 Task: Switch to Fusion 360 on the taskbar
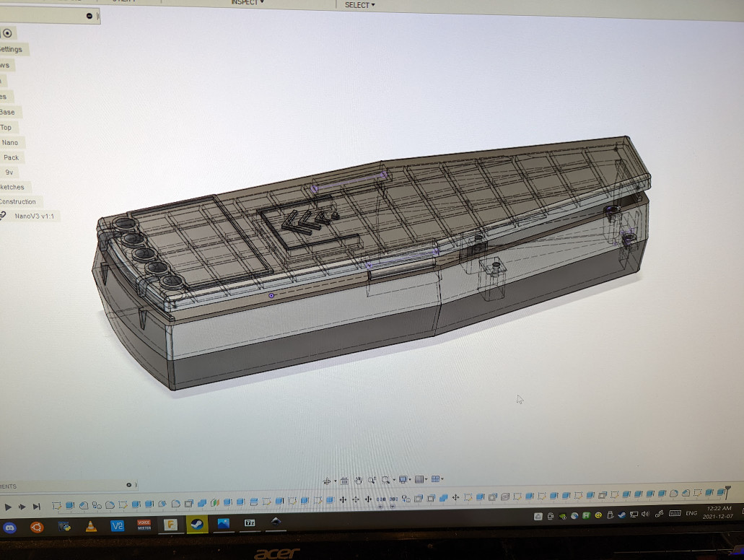170,525
